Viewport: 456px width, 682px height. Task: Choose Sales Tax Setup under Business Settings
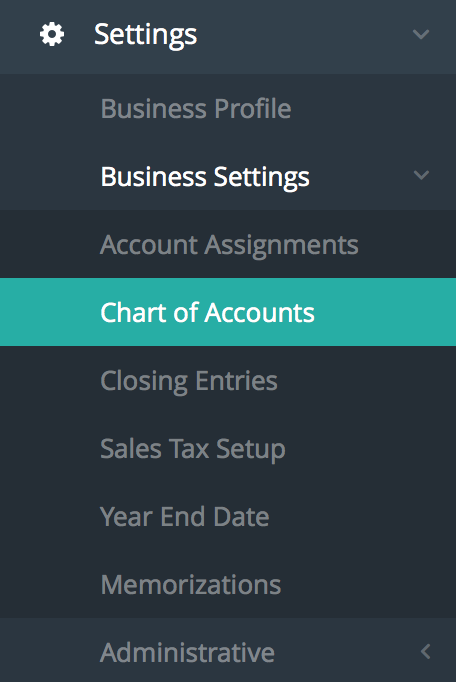[193, 449]
